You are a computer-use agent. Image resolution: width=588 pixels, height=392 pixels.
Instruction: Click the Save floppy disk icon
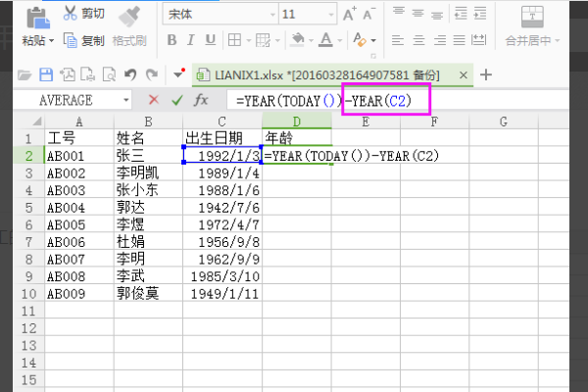point(46,75)
